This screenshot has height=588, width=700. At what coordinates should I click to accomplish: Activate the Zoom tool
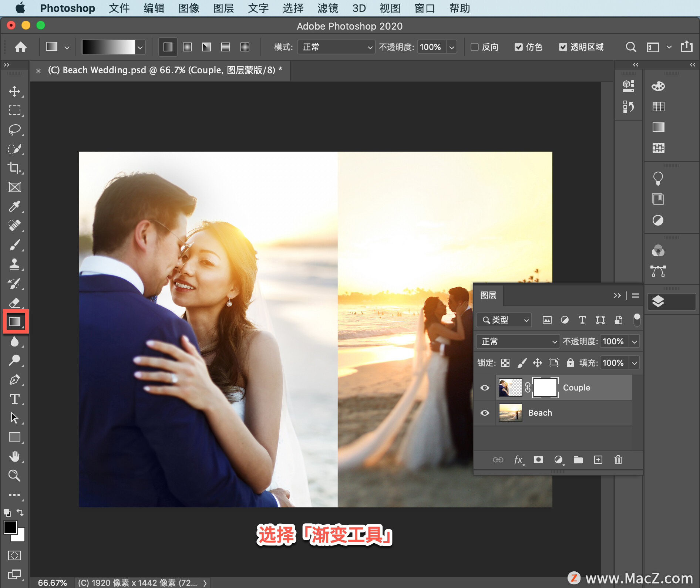click(15, 476)
